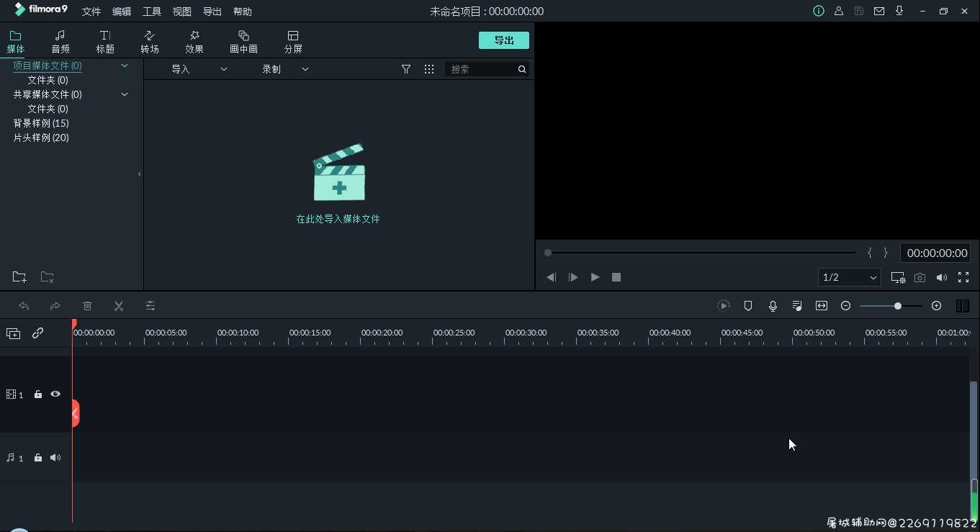980x532 pixels.
Task: Select 文件夹 (0) under 共享媒体文件
Action: pyautogui.click(x=48, y=109)
